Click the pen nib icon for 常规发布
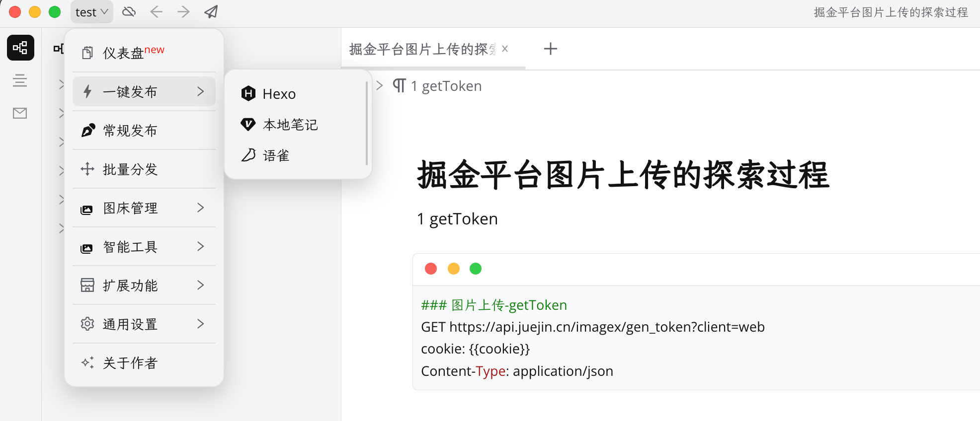The height and width of the screenshot is (421, 980). pyautogui.click(x=88, y=130)
